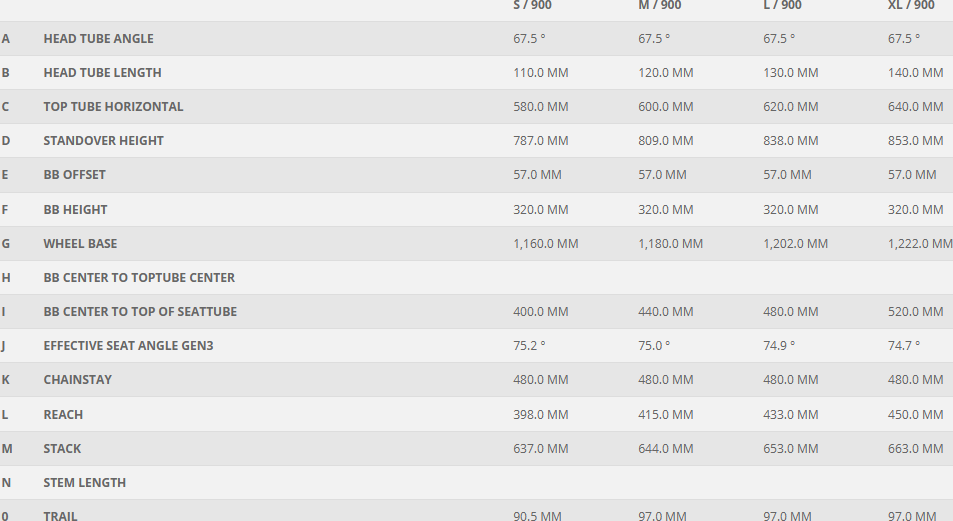Click the M / 900 column header
Screen dimensions: 953x521
(659, 6)
